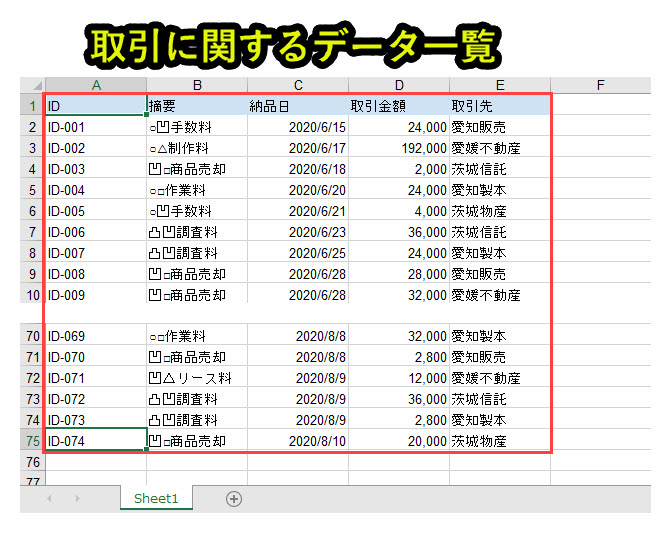Go to next sheet with right arrow
The image size is (671, 533).
(x=77, y=499)
